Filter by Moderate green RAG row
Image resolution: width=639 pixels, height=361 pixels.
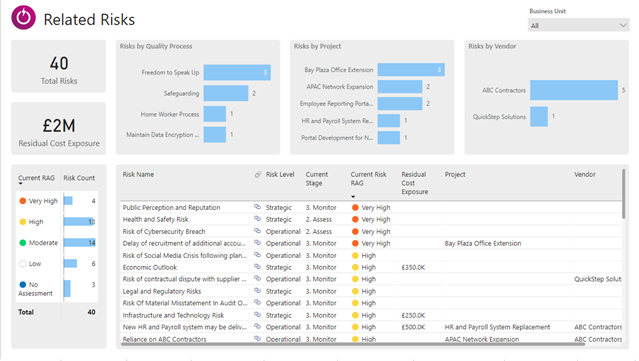click(57, 243)
